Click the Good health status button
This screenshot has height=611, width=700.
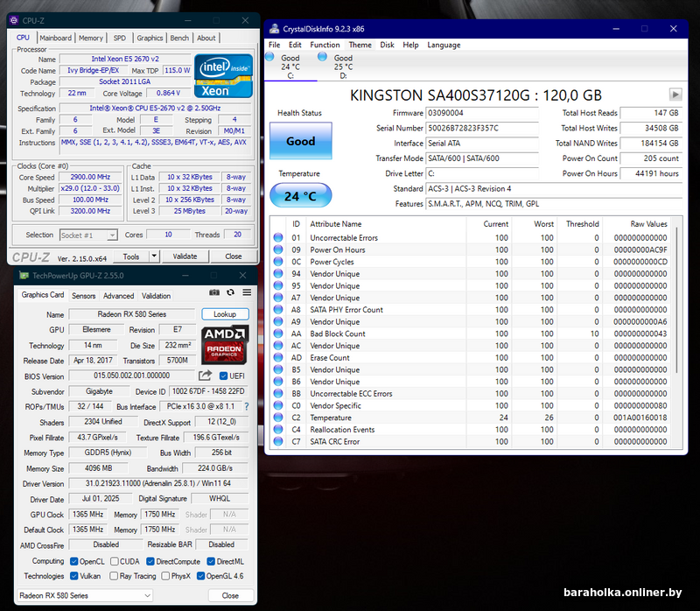300,141
